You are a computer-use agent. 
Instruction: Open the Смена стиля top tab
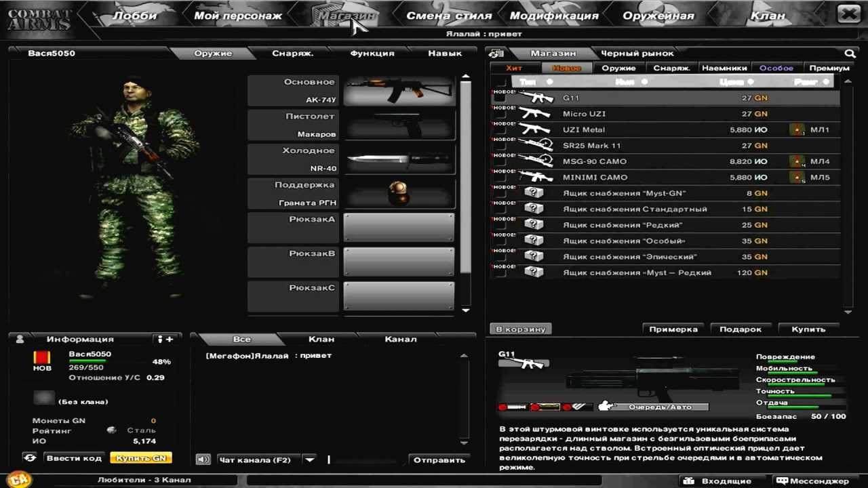(449, 16)
